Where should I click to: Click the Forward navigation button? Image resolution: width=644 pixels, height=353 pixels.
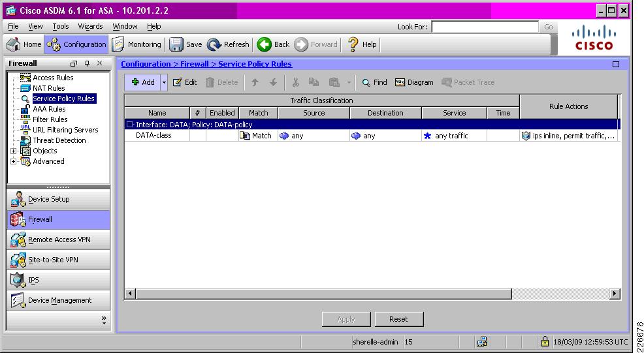point(316,44)
